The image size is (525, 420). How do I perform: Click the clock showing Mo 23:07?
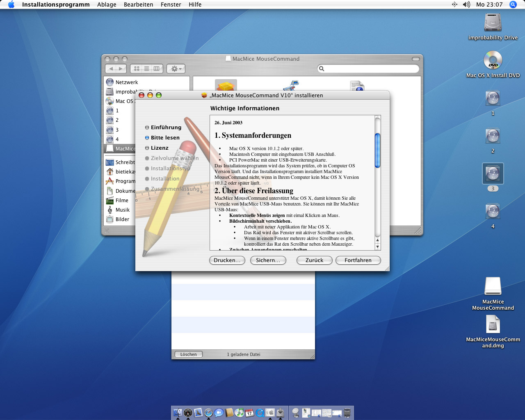point(489,5)
